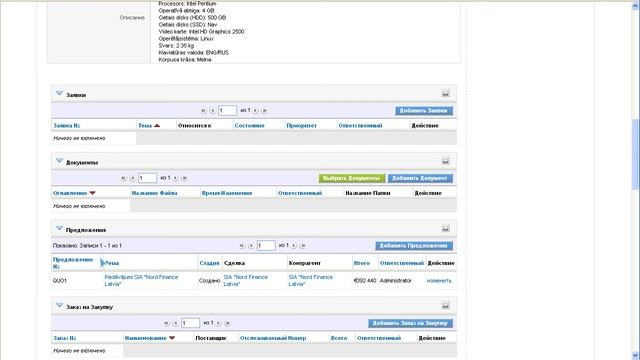Sort Предложения by Предложение № column
This screenshot has width=640, height=360.
tap(73, 263)
